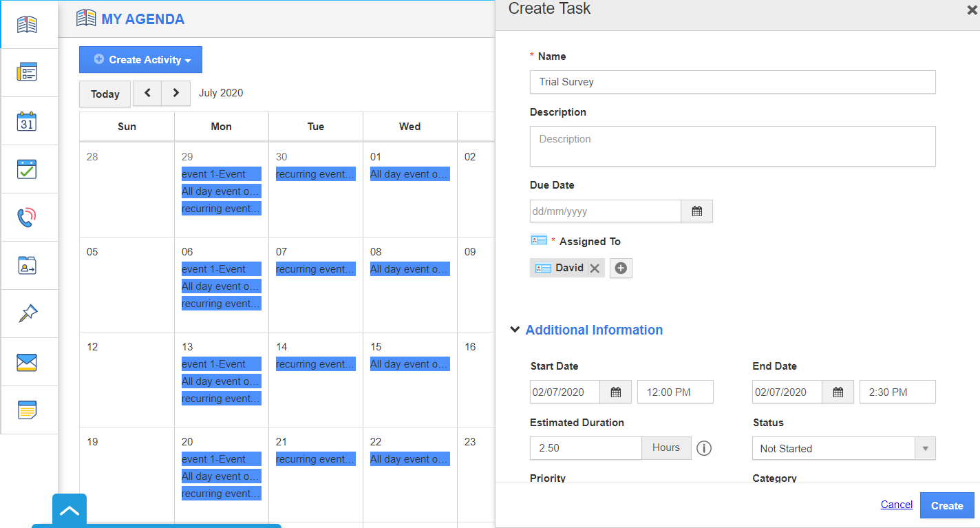Go to next month in calendar
This screenshot has height=528, width=980.
tap(176, 93)
